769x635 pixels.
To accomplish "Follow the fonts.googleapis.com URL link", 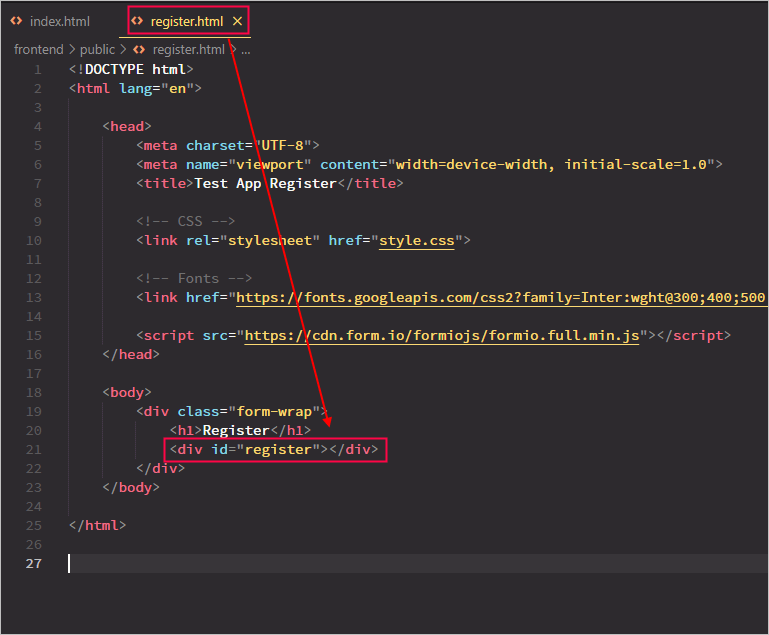I will [x=500, y=298].
